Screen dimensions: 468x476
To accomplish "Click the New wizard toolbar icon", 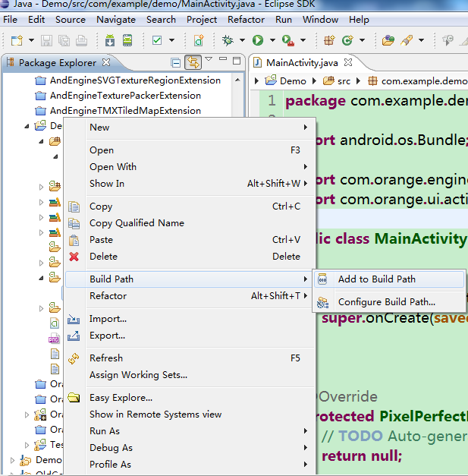I will click(17, 40).
